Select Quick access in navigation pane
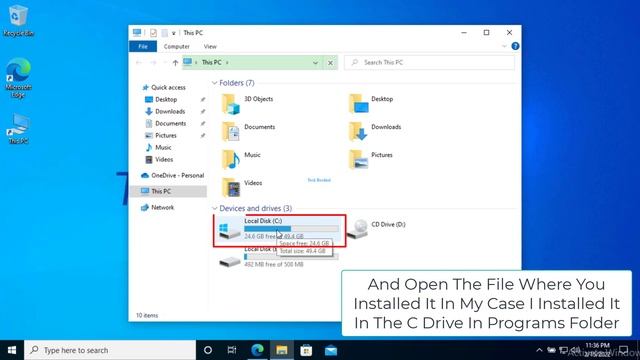This screenshot has width=640, height=360. [x=168, y=87]
